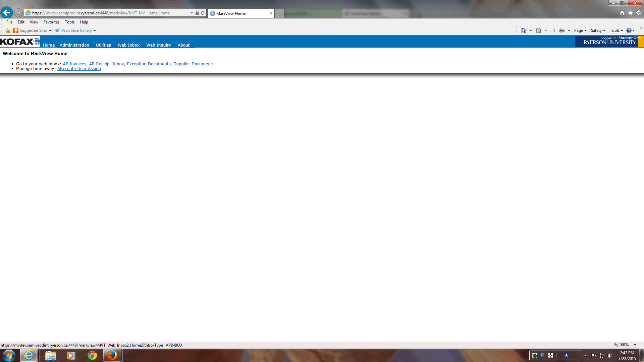644x362 pixels.
Task: Click the Refresh icon in address bar
Action: click(203, 13)
